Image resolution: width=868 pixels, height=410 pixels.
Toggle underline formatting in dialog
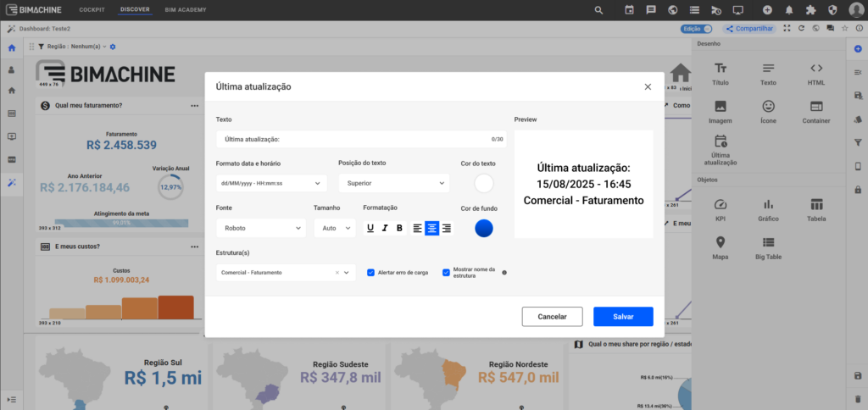pyautogui.click(x=370, y=228)
